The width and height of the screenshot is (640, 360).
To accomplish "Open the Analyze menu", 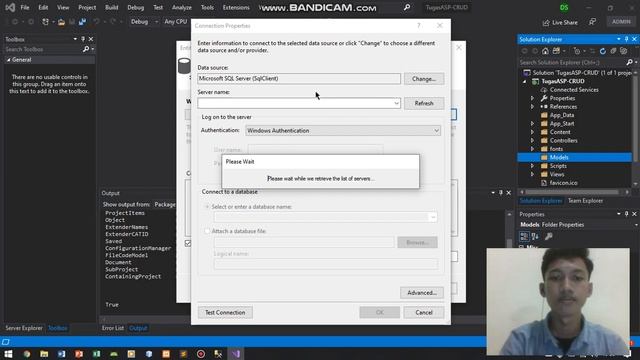I will pos(182,7).
